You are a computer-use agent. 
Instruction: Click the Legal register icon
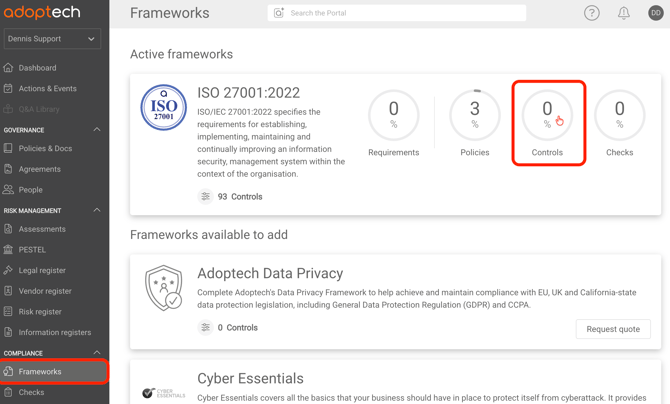(9, 270)
